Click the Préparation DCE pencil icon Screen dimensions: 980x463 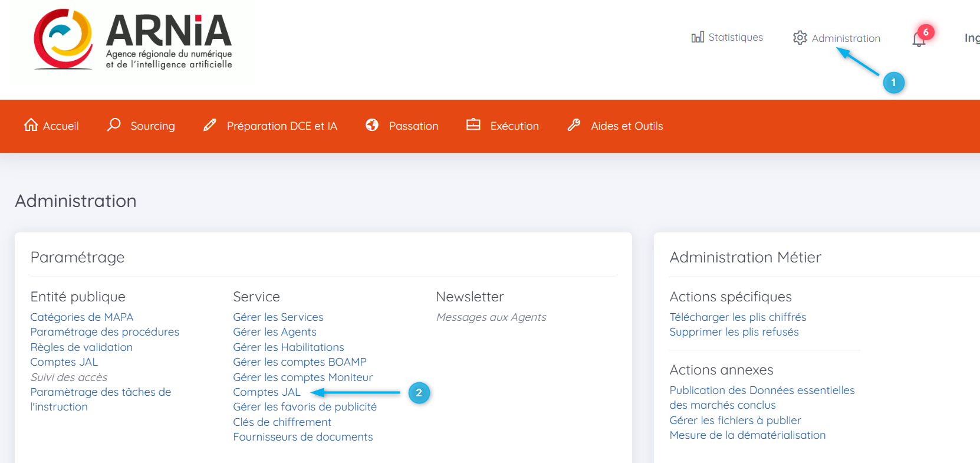(210, 125)
